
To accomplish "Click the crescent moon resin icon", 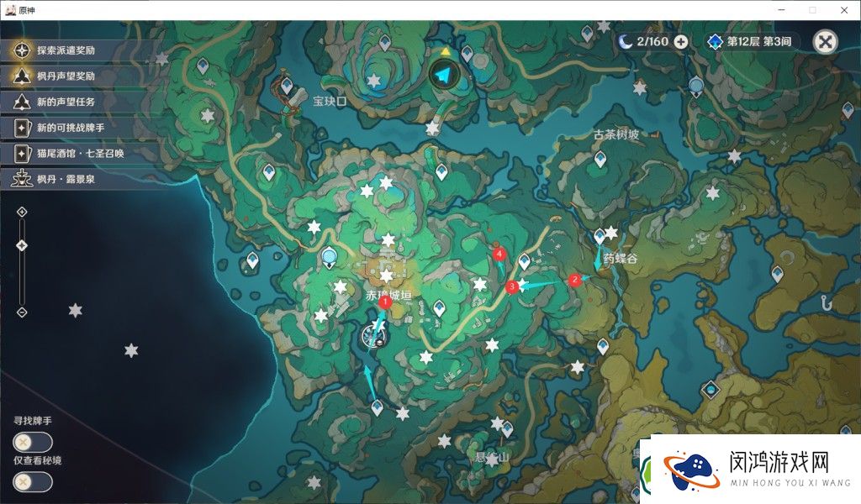I will click(x=625, y=42).
